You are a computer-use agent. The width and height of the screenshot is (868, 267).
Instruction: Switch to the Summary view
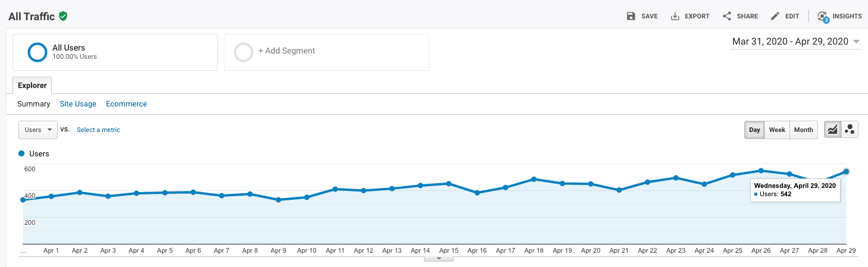[34, 103]
